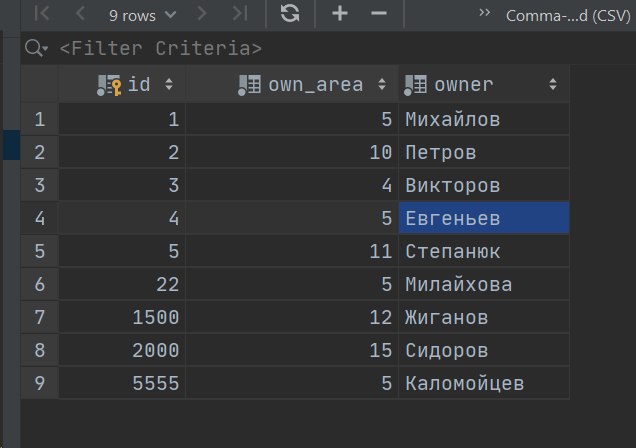Add a new row with plus icon
The height and width of the screenshot is (448, 636).
340,13
